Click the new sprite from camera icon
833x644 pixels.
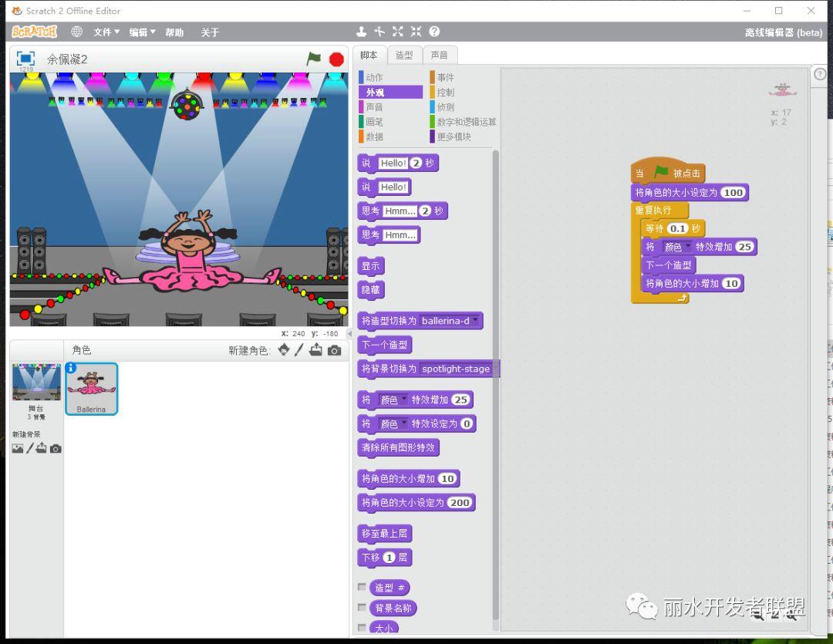coord(334,350)
